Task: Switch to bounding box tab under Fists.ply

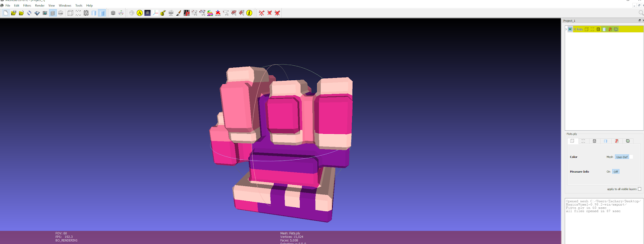Action: 572,141
